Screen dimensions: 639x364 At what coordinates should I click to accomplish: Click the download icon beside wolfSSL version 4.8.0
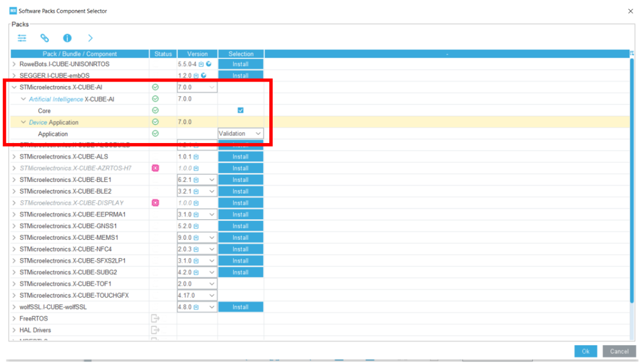point(196,307)
